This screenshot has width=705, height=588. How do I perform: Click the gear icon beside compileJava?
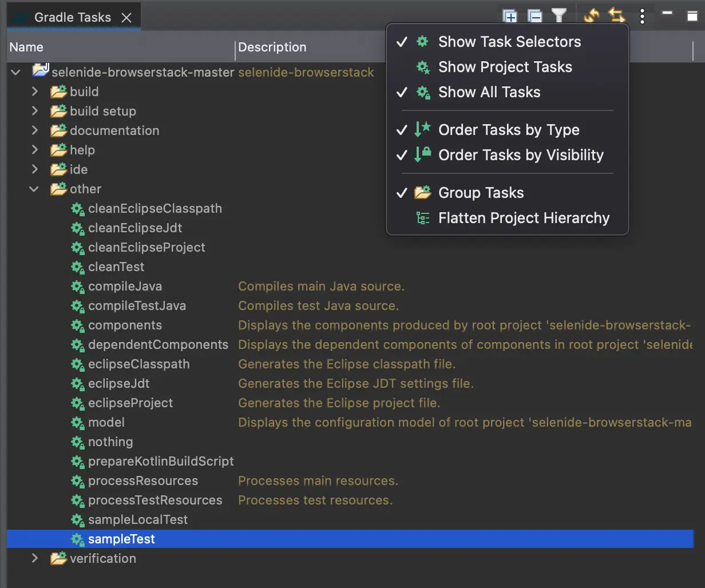77,287
